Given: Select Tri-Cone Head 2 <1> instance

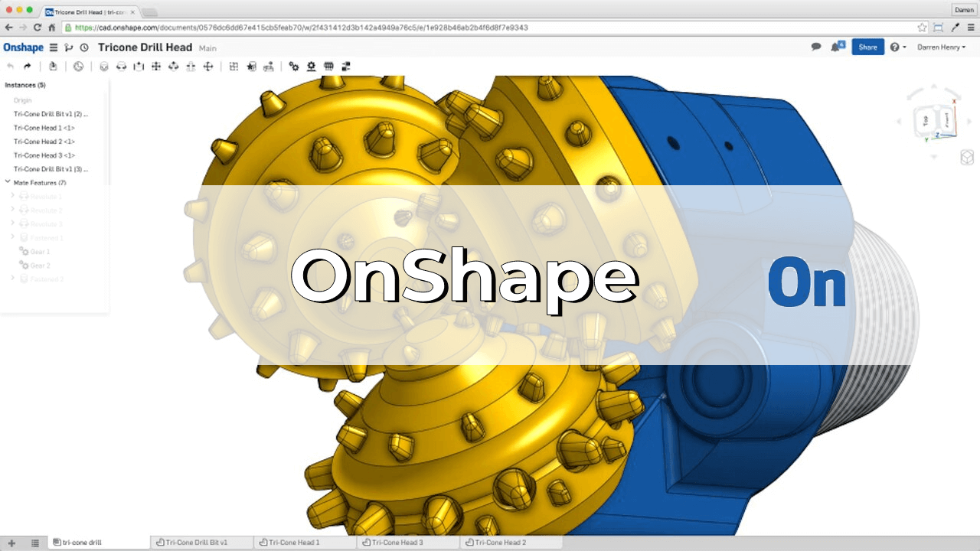Looking at the screenshot, I should click(x=44, y=142).
